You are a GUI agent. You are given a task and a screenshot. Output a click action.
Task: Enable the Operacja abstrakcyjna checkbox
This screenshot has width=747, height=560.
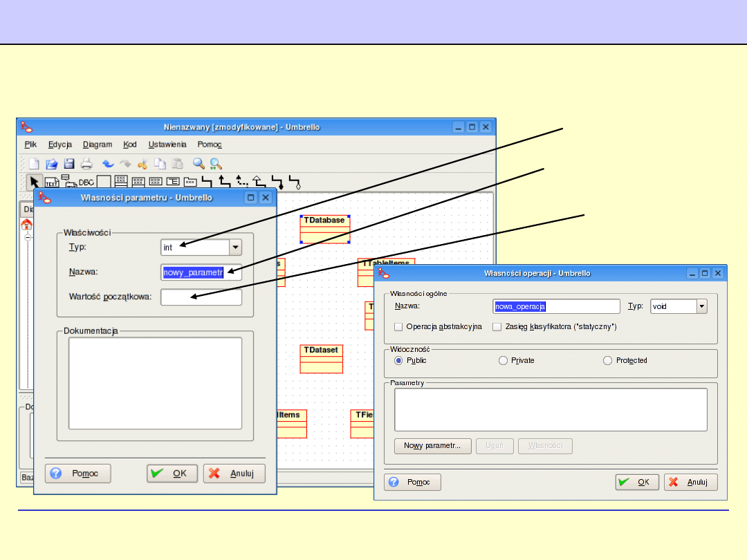[398, 326]
